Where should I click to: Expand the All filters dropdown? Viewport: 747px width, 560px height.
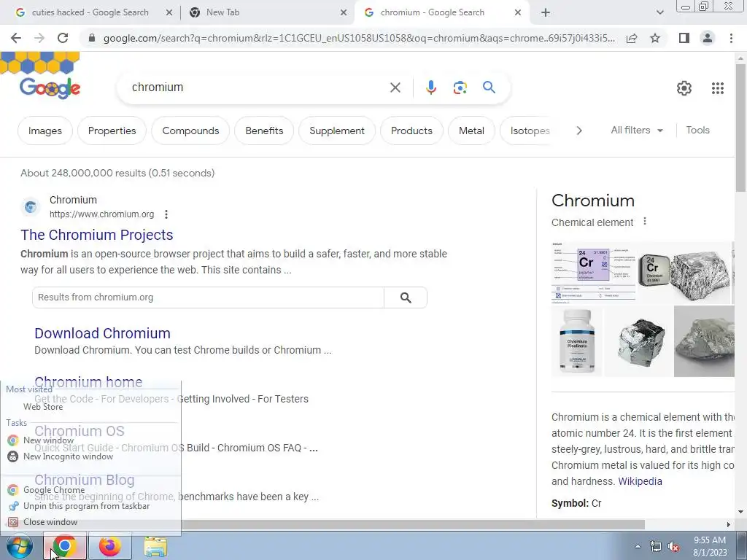tap(636, 130)
